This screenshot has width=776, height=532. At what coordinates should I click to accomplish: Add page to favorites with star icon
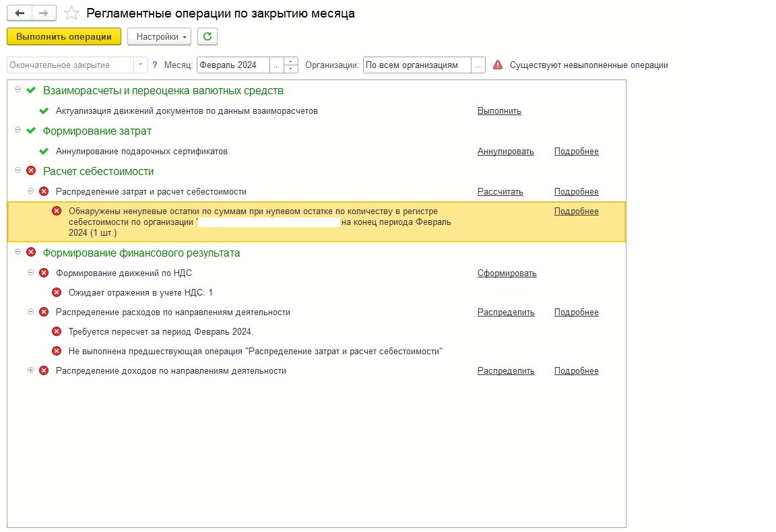point(71,14)
